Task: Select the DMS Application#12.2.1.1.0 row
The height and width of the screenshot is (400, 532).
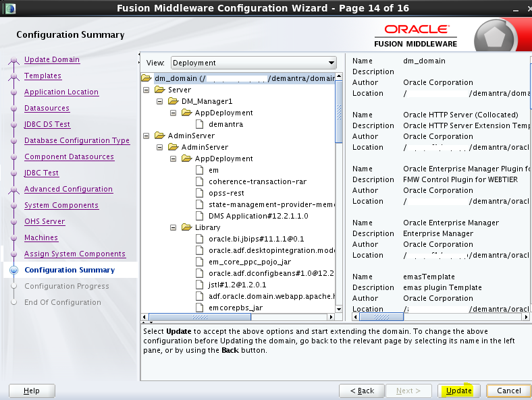Action: click(x=258, y=216)
